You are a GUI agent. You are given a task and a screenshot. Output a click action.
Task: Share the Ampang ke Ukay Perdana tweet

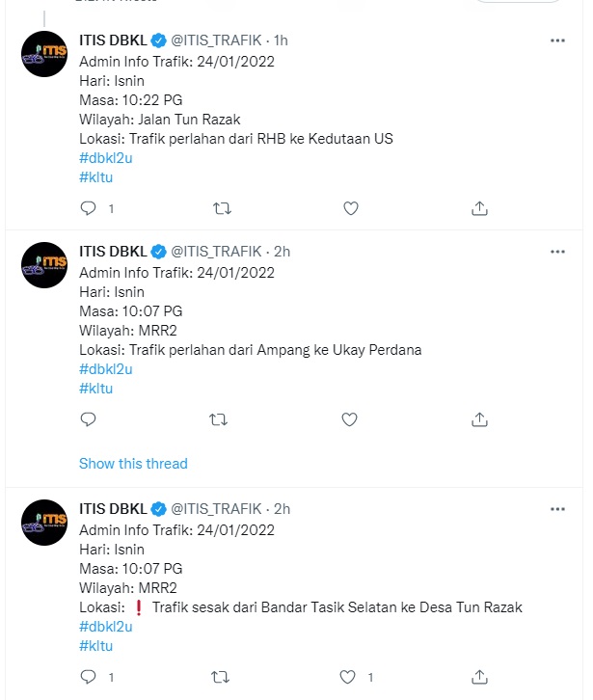pyautogui.click(x=480, y=419)
